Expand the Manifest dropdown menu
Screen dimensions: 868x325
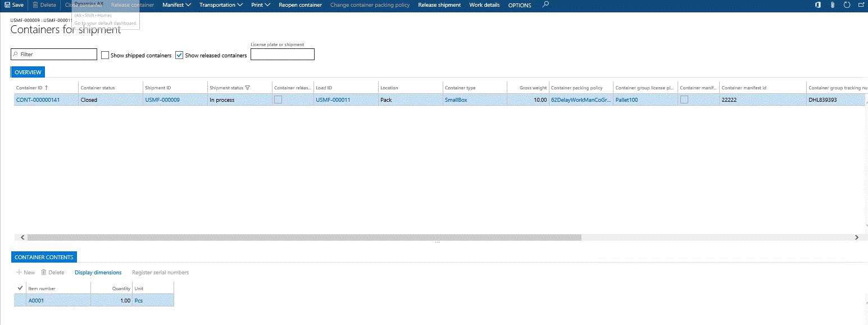tap(176, 5)
